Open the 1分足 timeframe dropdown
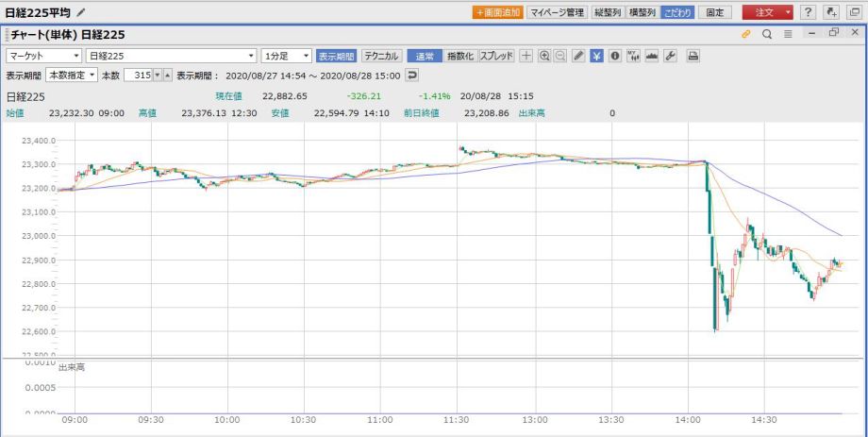 (288, 56)
